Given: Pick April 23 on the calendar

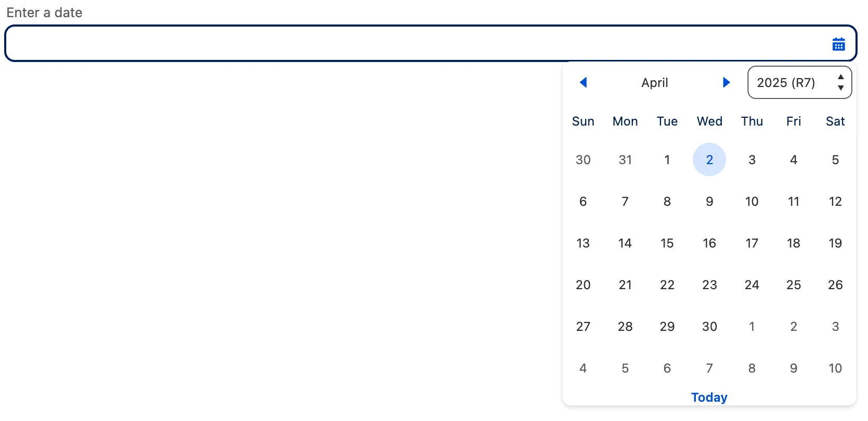Looking at the screenshot, I should coord(709,284).
